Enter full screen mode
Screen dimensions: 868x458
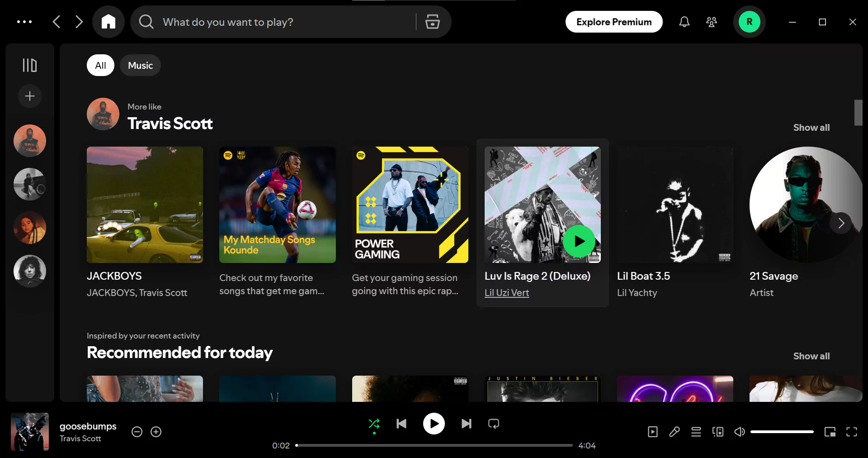tap(852, 432)
